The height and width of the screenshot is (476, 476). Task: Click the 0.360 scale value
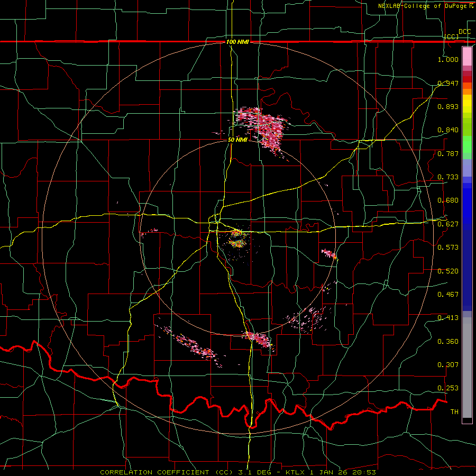click(x=448, y=341)
